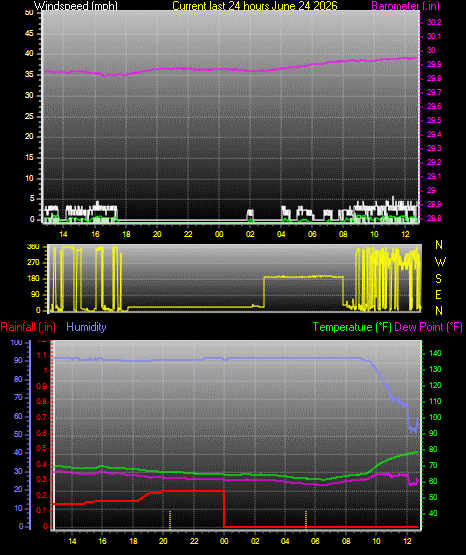Viewport: 466px width, 555px height.
Task: Click the red "Rainfall (.in)" legend label
Action: click(28, 327)
